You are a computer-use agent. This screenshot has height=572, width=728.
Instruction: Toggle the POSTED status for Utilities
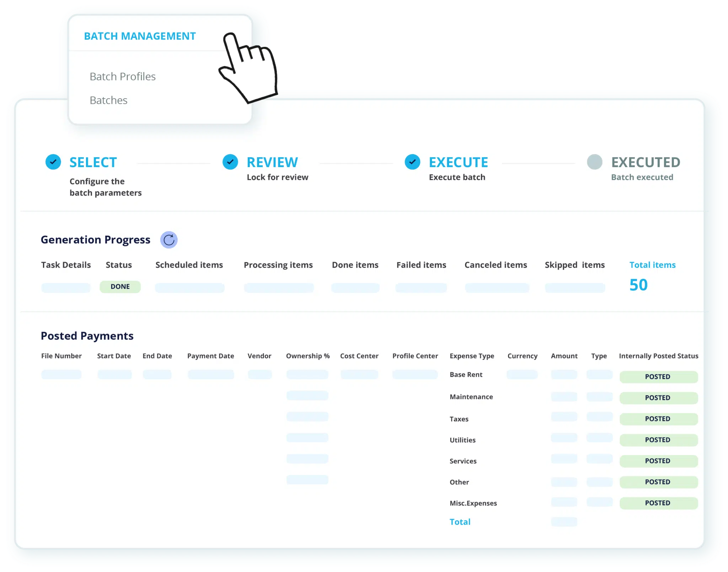click(x=658, y=440)
